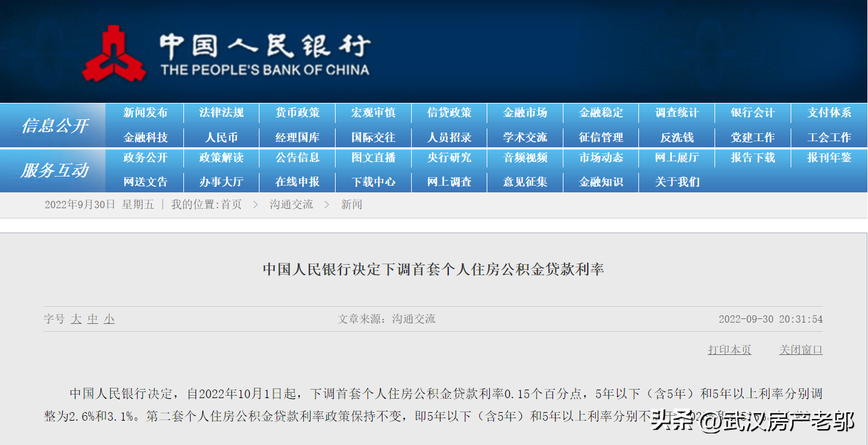The image size is (868, 445).
Task: Select 征信管理 menu entry
Action: coord(601,138)
